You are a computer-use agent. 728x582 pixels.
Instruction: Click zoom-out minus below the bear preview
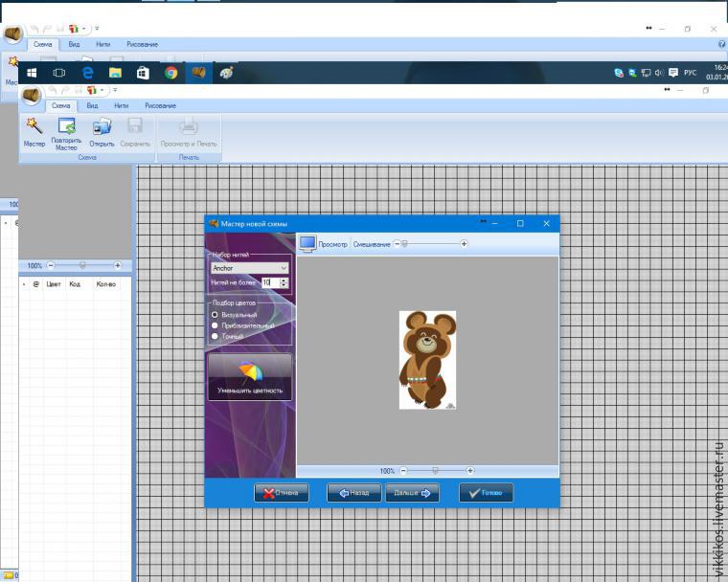[403, 471]
